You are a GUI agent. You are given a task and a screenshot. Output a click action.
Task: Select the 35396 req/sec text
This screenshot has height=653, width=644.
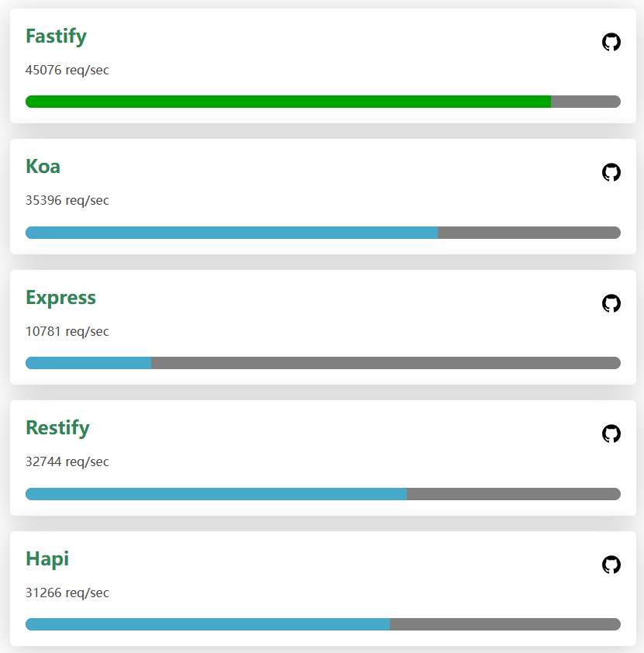click(67, 200)
